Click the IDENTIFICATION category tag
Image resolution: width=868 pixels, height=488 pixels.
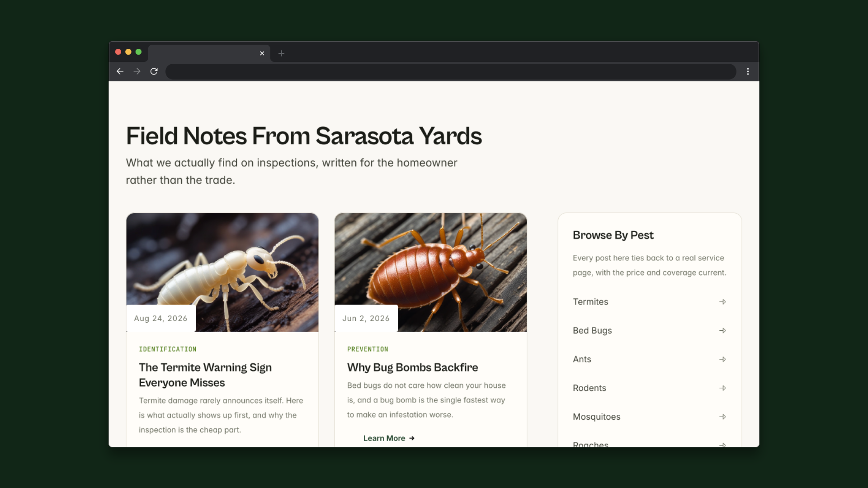[168, 349]
